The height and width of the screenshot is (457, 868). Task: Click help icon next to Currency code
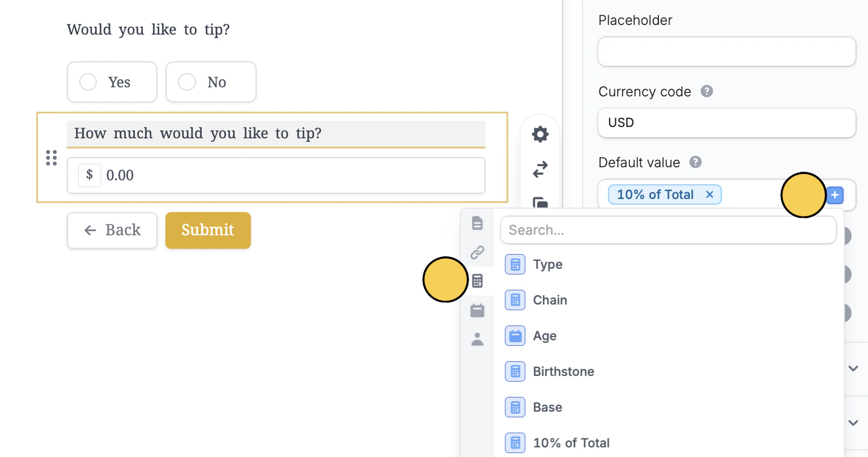(707, 91)
